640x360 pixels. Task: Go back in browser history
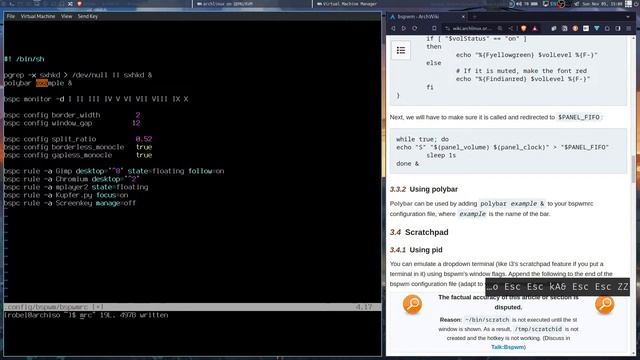point(393,29)
